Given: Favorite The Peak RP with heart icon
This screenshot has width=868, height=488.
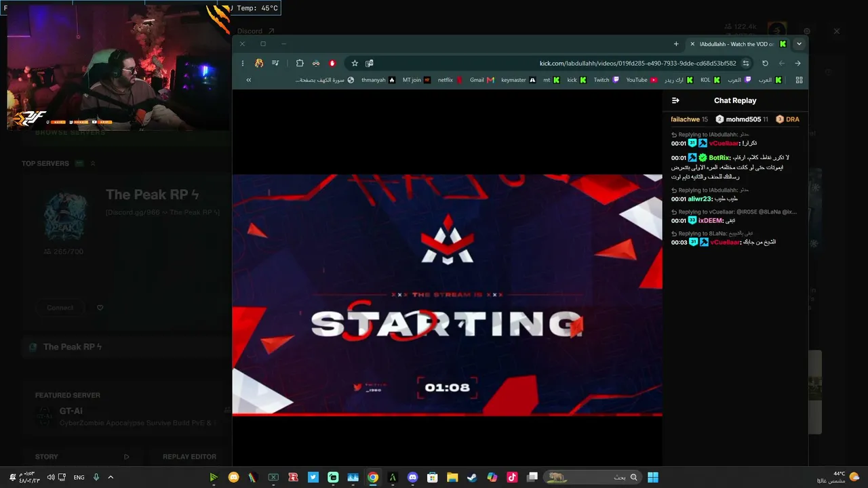Looking at the screenshot, I should 100,308.
